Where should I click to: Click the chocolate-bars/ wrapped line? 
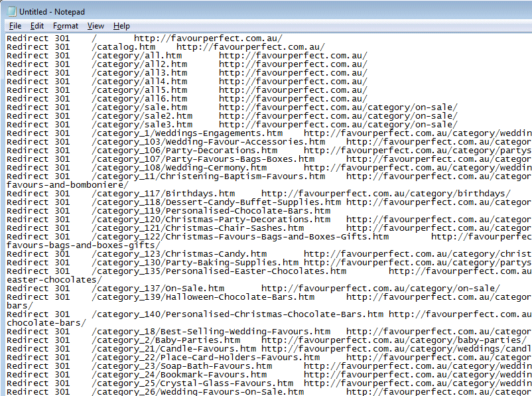[x=46, y=323]
